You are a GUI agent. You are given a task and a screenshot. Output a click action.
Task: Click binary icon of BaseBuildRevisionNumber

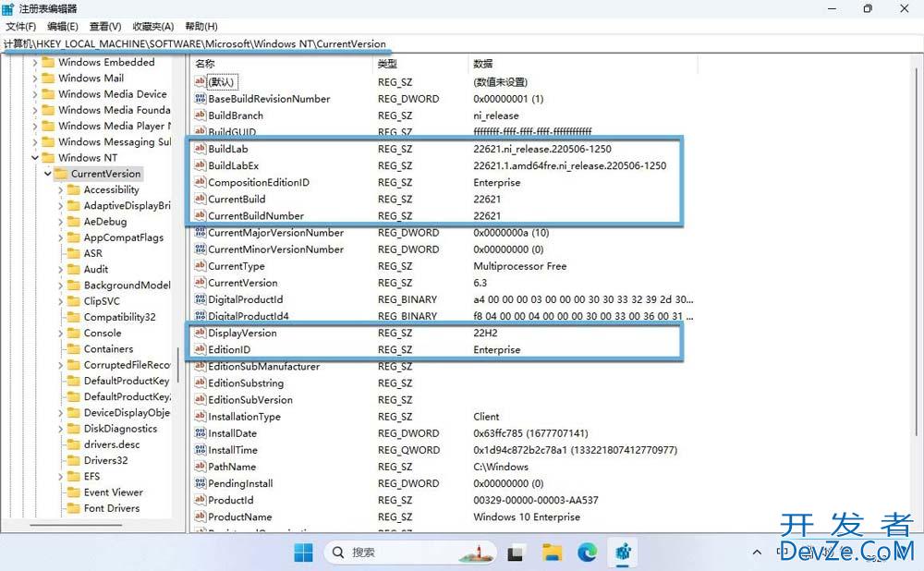pyautogui.click(x=201, y=99)
